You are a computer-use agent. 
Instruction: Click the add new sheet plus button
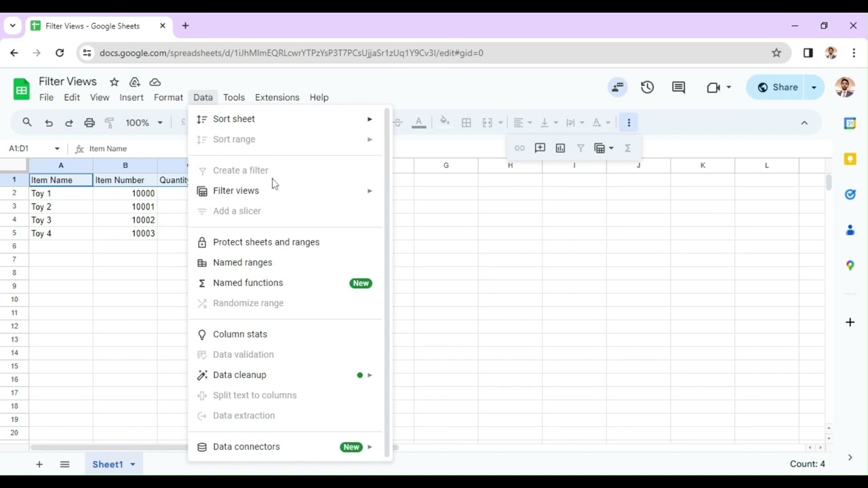click(39, 464)
